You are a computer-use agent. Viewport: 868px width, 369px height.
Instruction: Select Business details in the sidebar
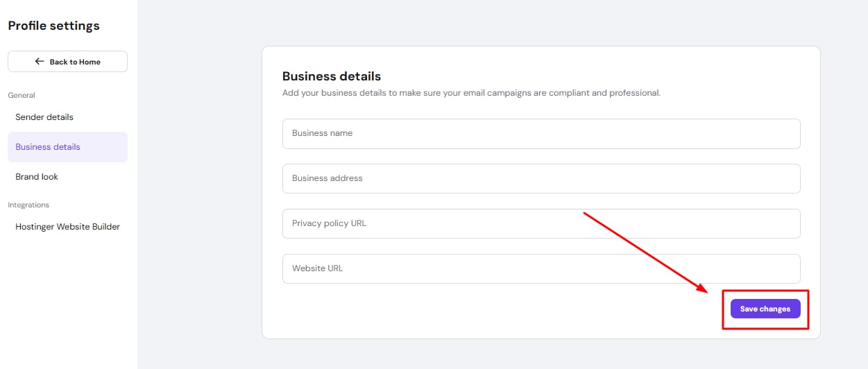(48, 147)
